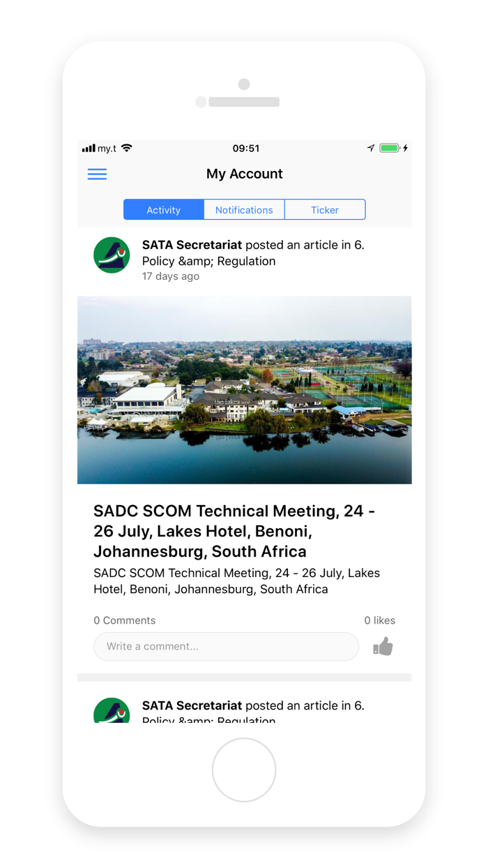Tap the first SATA Secretariat avatar
The image size is (488, 868).
[112, 255]
